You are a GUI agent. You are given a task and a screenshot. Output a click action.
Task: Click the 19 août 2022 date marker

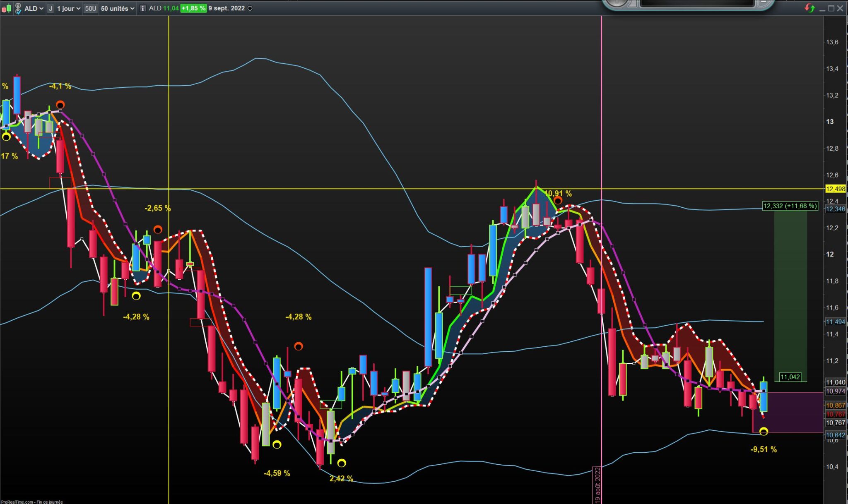[597, 484]
